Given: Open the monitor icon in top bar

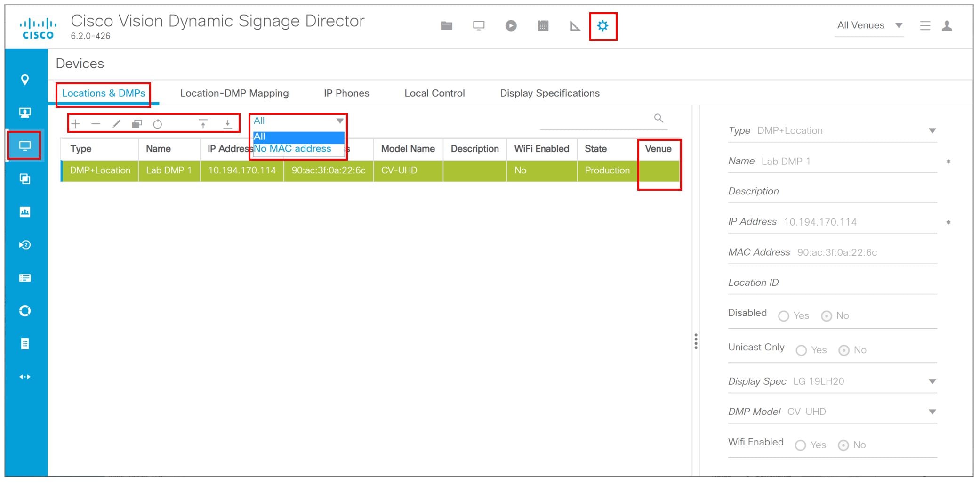Looking at the screenshot, I should click(479, 26).
